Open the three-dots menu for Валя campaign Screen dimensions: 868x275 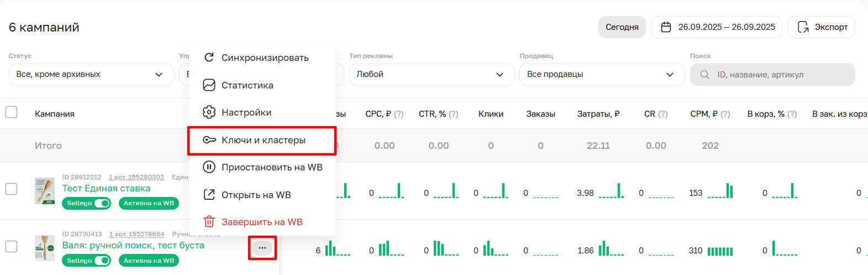click(262, 248)
